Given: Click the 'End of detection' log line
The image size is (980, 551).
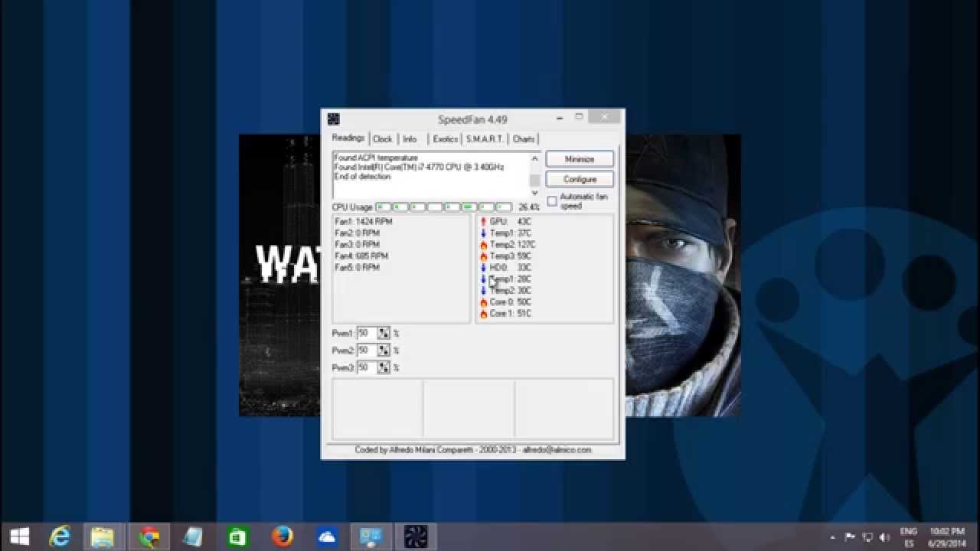Looking at the screenshot, I should 362,177.
